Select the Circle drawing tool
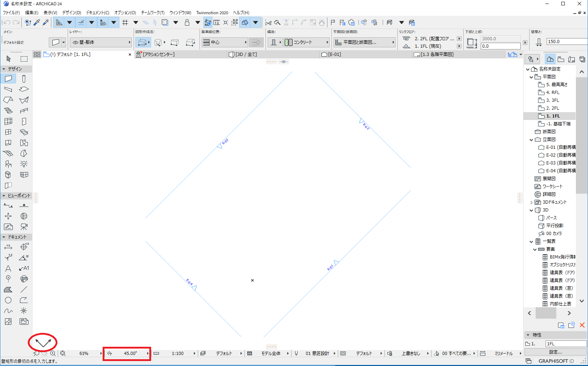588x366 pixels. (x=8, y=300)
